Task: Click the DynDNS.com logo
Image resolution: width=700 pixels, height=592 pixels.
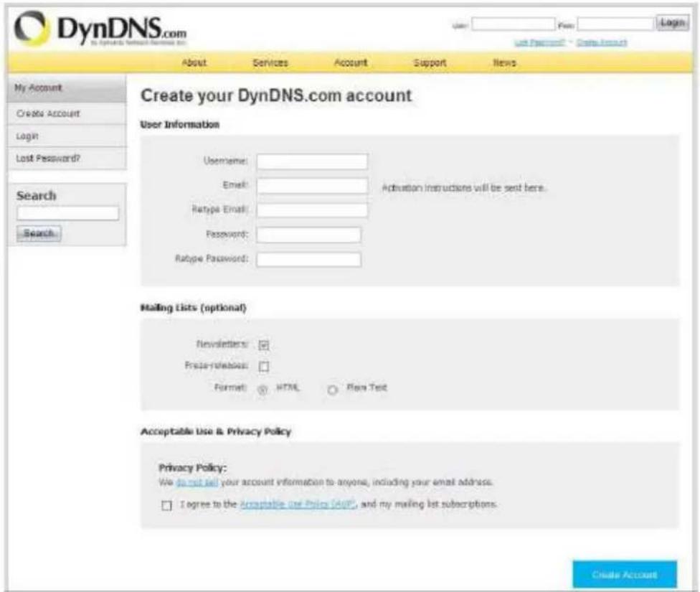Action: click(x=100, y=29)
